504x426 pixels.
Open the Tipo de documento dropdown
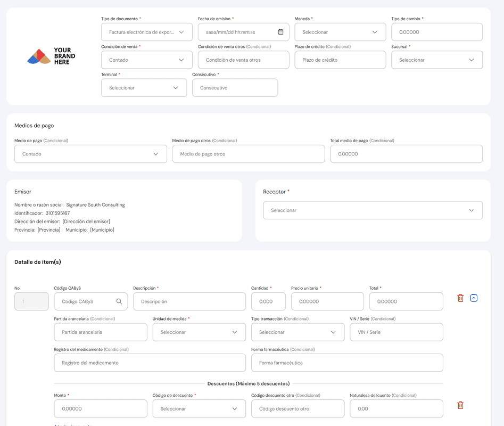pos(147,32)
